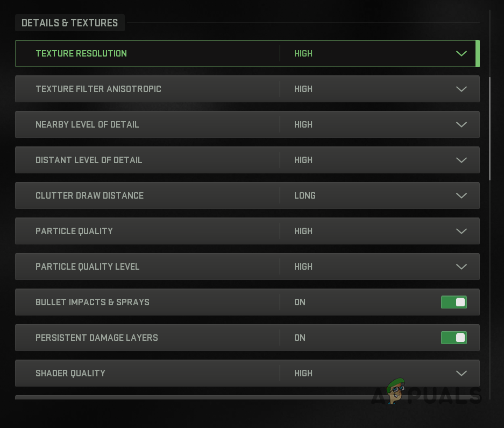Select Clutter Draw Distance label
The width and height of the screenshot is (504, 428).
(90, 195)
